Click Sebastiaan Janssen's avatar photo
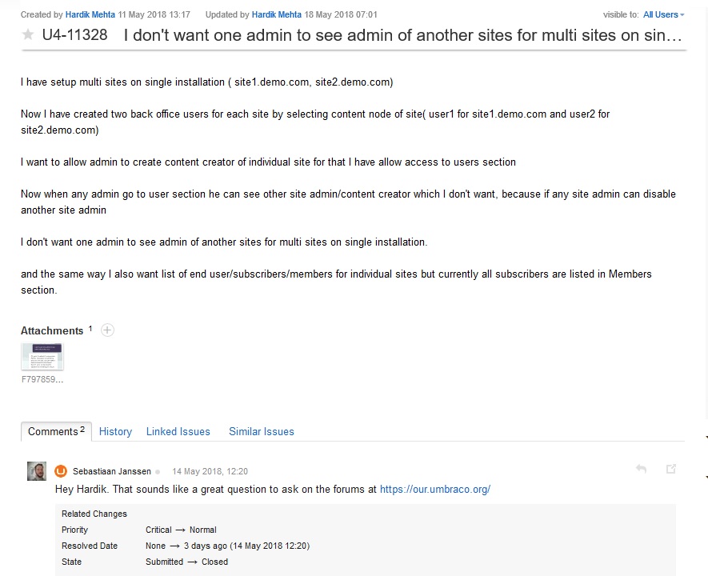Screen dimensions: 708x588 pyautogui.click(x=37, y=471)
